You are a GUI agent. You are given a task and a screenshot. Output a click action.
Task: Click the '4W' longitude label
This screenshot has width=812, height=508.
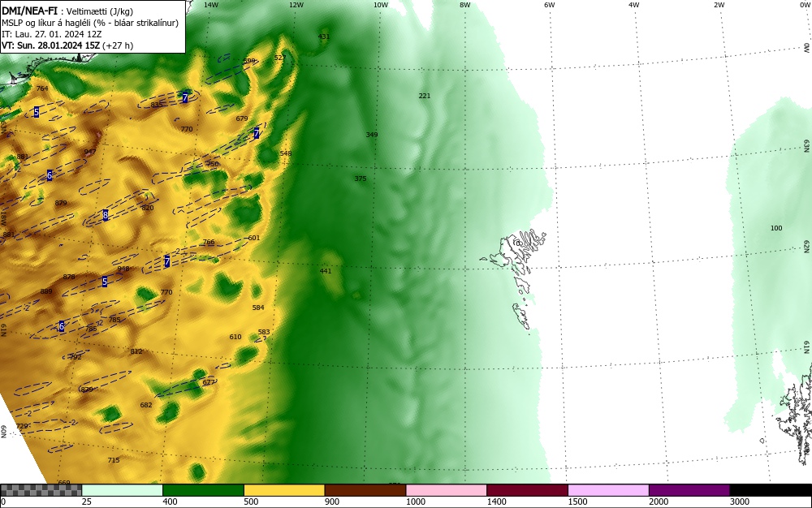click(x=634, y=5)
